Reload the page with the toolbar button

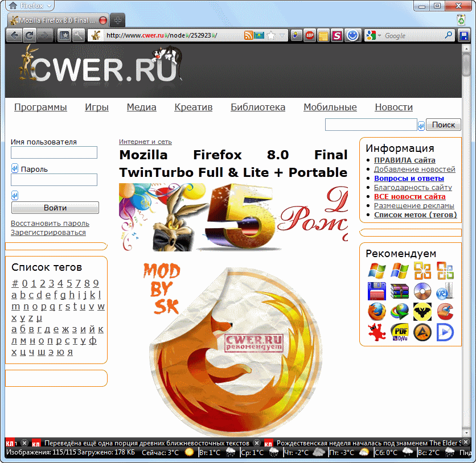point(28,35)
